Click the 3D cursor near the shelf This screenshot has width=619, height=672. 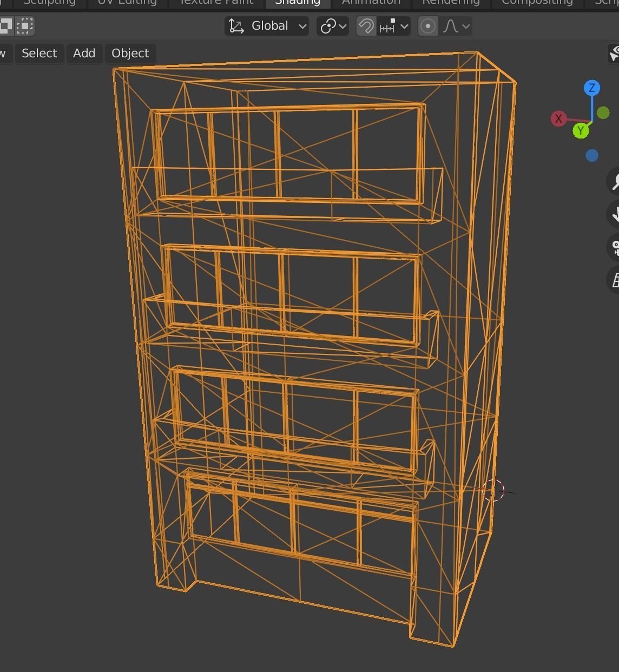493,491
